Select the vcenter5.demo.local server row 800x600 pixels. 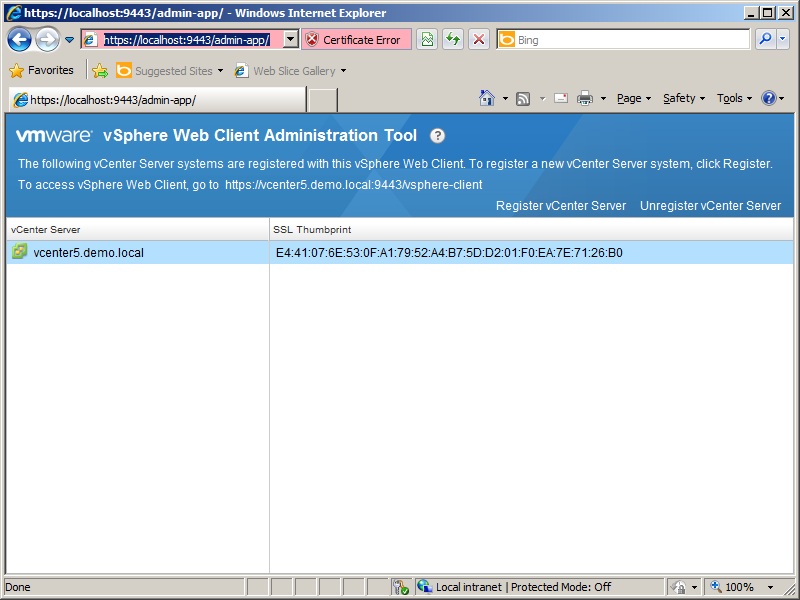point(88,253)
